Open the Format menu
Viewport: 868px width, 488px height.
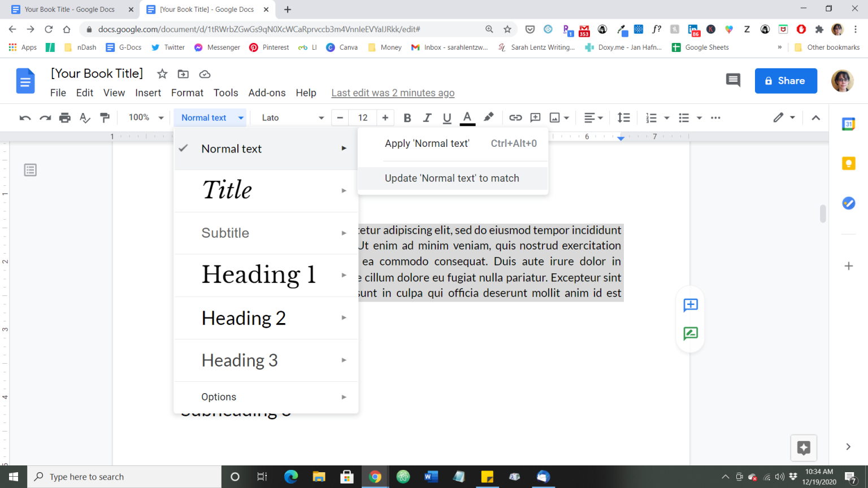point(187,93)
